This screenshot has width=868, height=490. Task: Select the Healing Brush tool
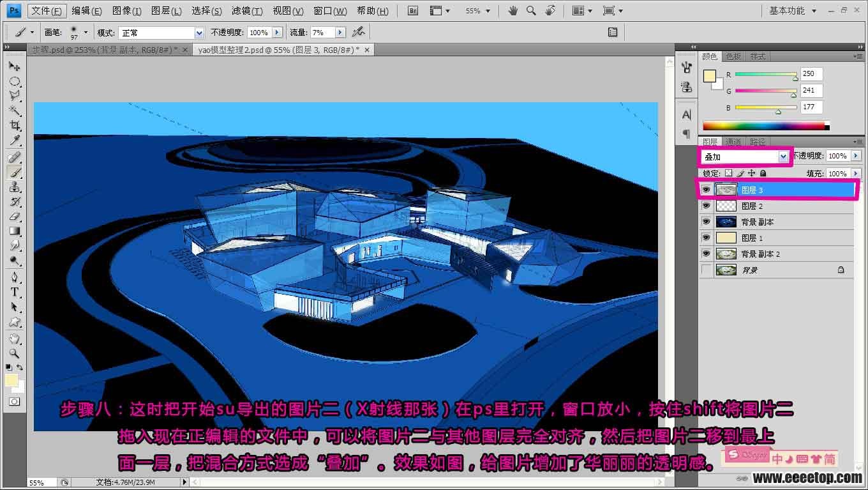pyautogui.click(x=15, y=157)
